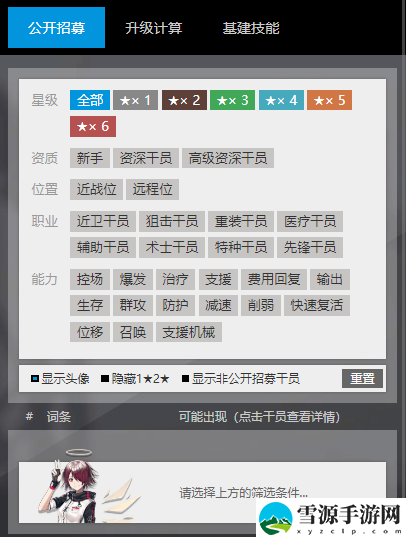The width and height of the screenshot is (406, 537).
Task: Select the 支援机械 ability tag
Action: [x=189, y=332]
